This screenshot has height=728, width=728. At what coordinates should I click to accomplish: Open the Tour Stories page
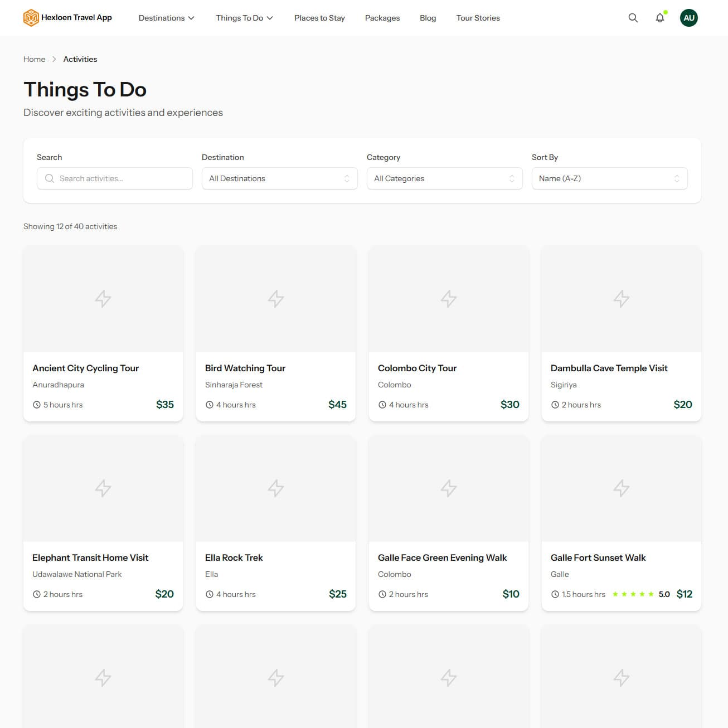478,17
